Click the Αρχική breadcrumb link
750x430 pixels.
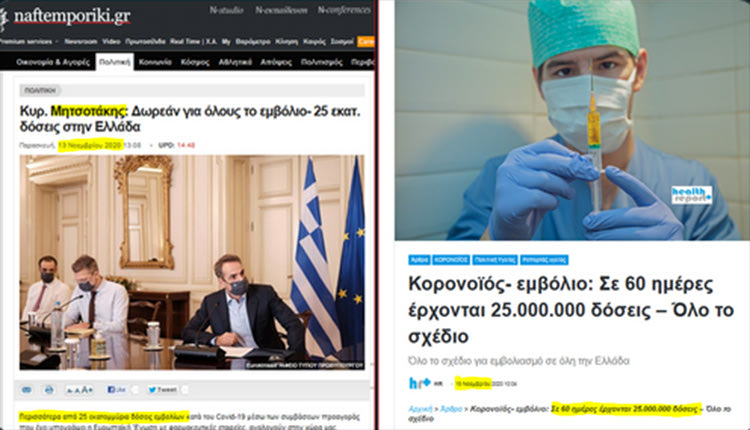tap(420, 409)
